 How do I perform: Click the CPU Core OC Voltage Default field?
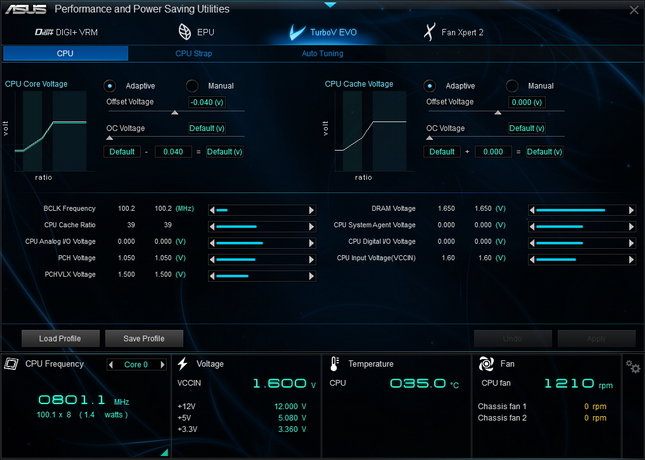tap(207, 128)
